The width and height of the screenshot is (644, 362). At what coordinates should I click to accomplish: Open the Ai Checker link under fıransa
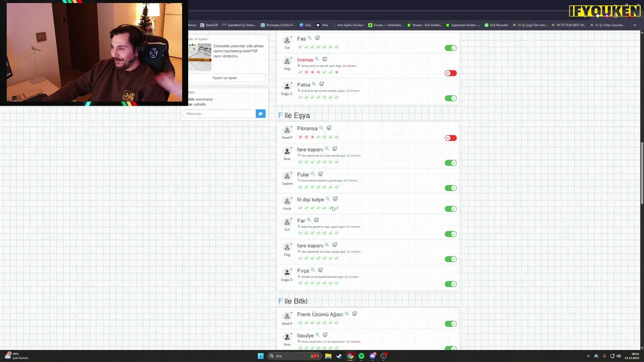coord(350,66)
